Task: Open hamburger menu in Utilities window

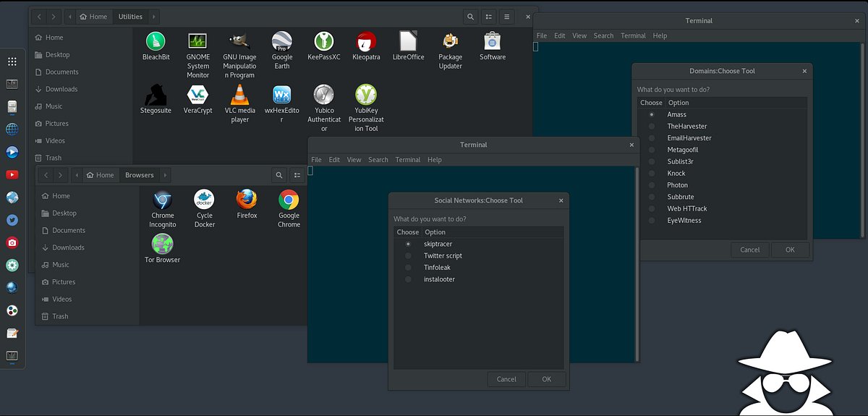Action: [x=506, y=17]
